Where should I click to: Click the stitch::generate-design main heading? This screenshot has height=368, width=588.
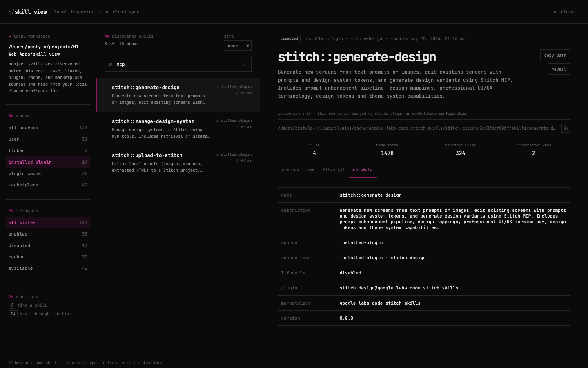pyautogui.click(x=357, y=57)
